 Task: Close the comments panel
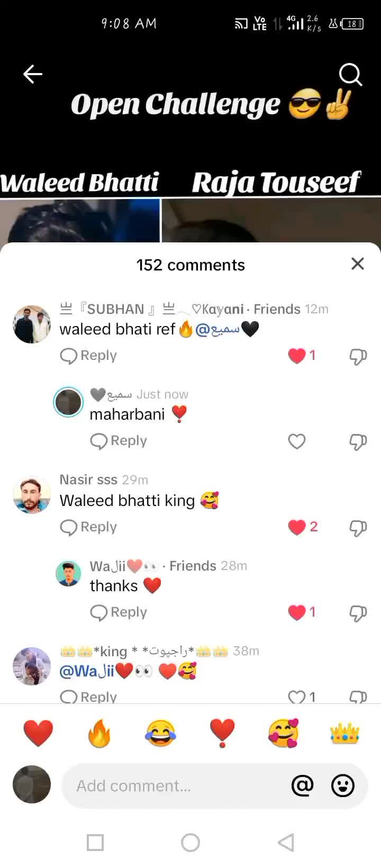point(358,264)
